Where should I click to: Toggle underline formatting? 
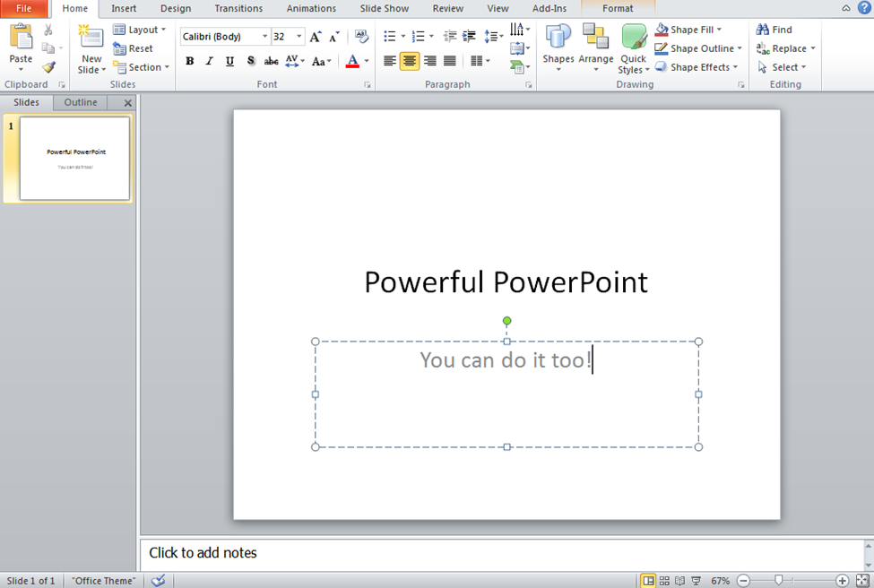(229, 61)
